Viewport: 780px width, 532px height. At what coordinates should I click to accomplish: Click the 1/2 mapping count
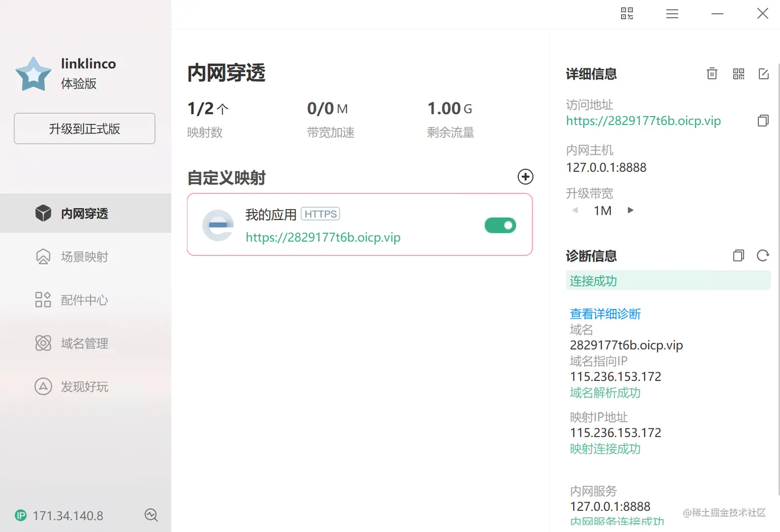[208, 108]
